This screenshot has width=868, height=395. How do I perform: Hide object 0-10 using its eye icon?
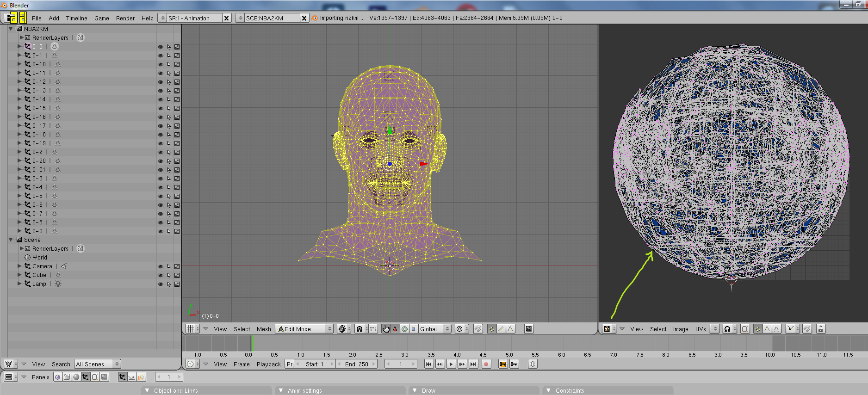(x=161, y=64)
